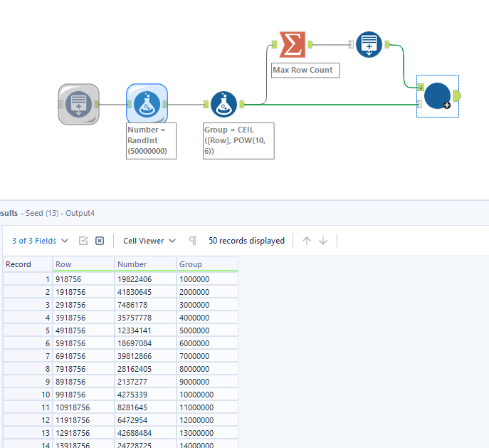The width and height of the screenshot is (489, 448).
Task: Click the deselect all fields X icon
Action: click(100, 241)
